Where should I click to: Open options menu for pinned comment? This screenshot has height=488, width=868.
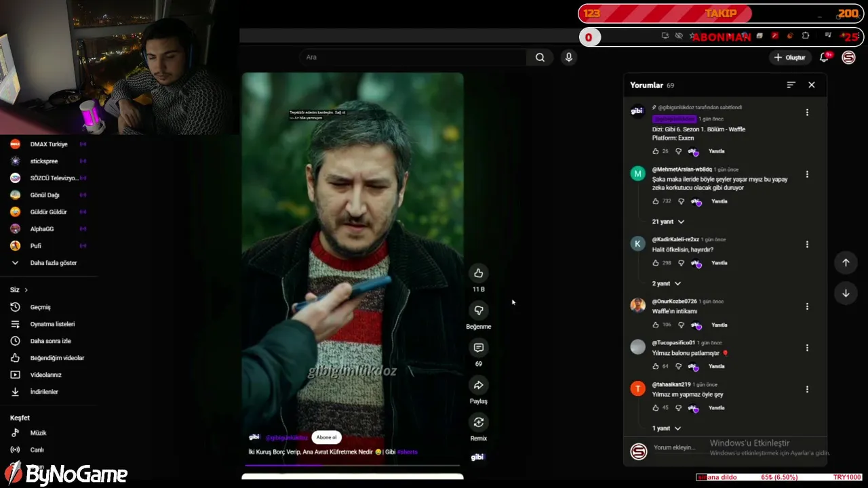point(807,113)
